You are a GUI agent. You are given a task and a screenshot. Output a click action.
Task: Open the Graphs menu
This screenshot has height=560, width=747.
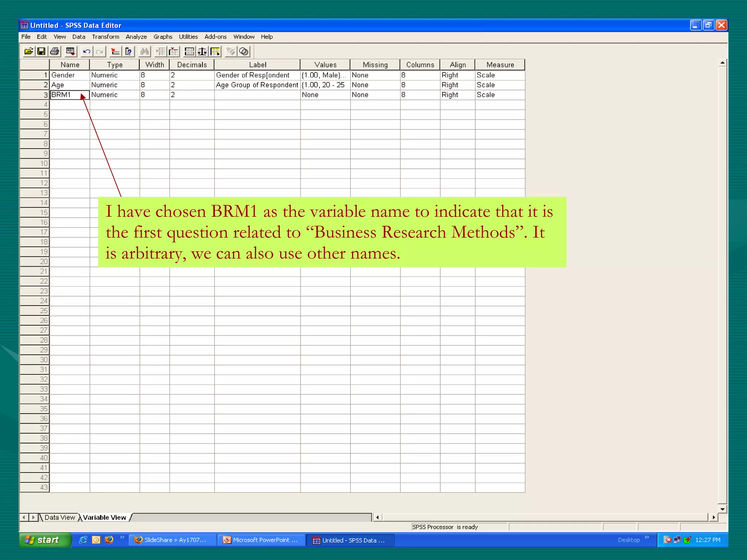point(163,37)
